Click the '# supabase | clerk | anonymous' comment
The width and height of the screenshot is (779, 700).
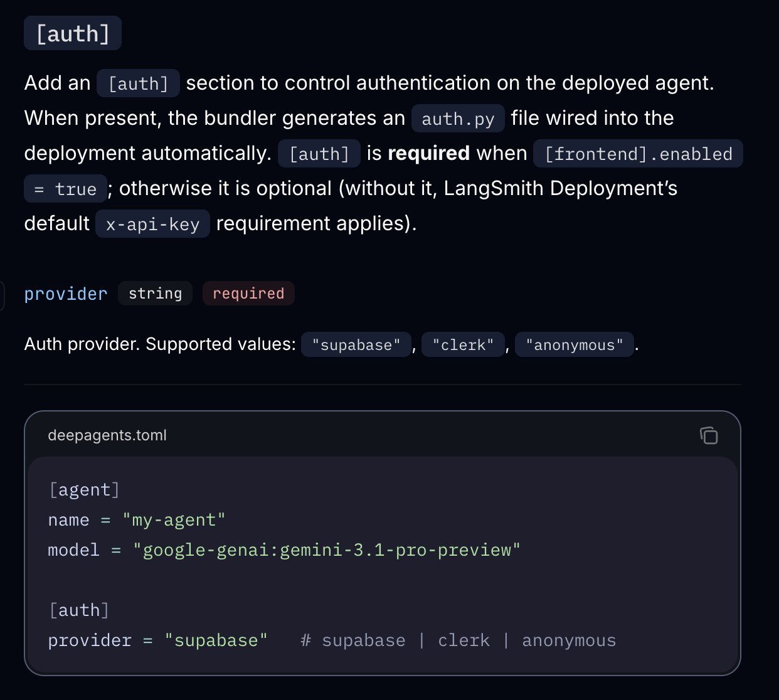pyautogui.click(x=458, y=640)
